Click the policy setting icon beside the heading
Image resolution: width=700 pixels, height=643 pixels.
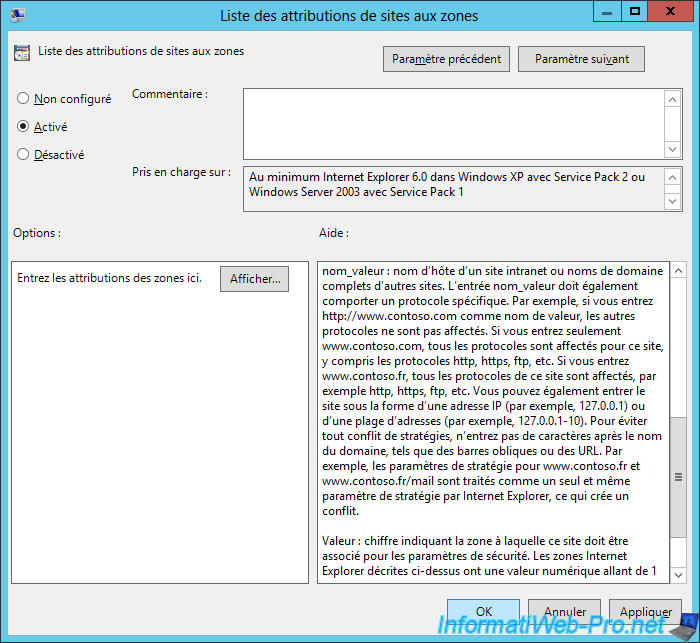click(x=22, y=52)
